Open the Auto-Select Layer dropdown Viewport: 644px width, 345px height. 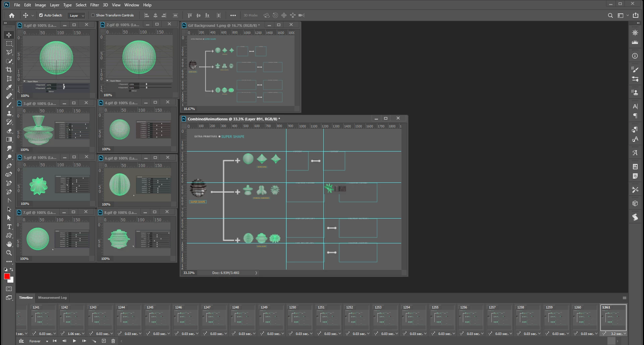coord(76,15)
